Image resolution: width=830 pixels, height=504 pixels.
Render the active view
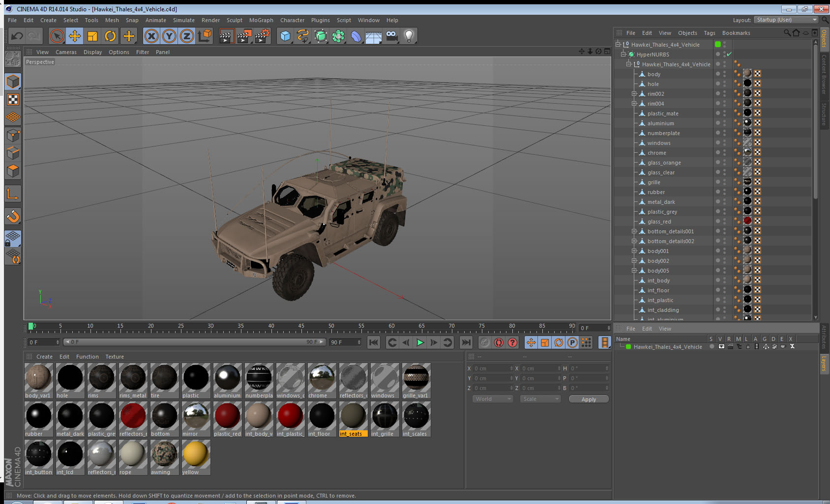tap(226, 36)
